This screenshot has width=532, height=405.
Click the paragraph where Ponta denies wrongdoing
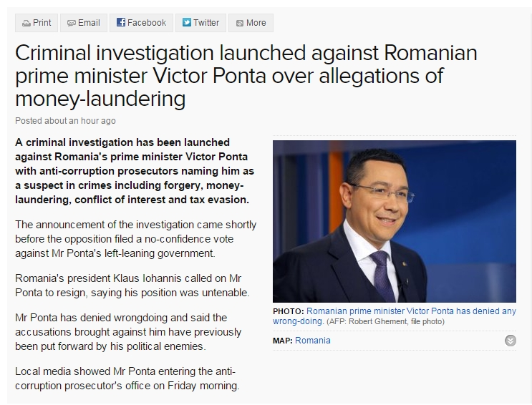[x=129, y=332]
